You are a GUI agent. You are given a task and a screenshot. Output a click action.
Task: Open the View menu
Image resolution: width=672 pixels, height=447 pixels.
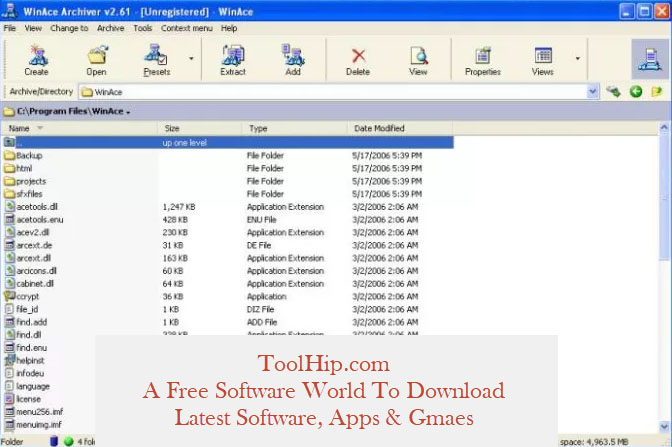(x=33, y=28)
